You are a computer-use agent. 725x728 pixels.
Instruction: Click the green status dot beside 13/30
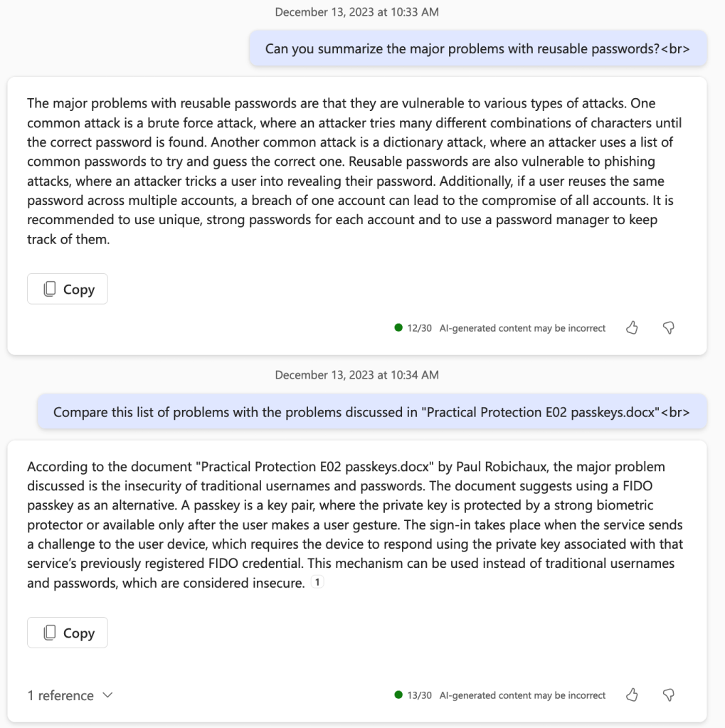(x=398, y=695)
